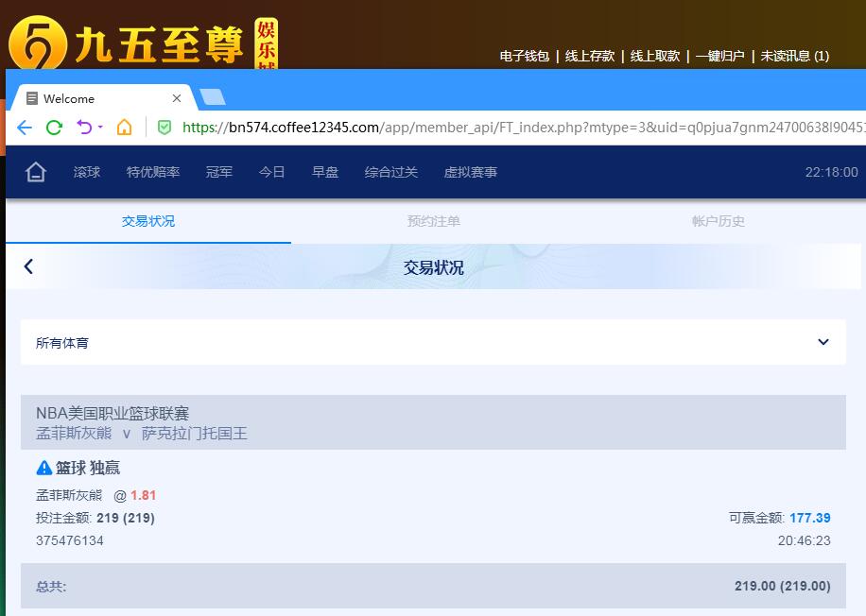Click the bet ID 375476134
The image size is (866, 616).
pos(70,541)
